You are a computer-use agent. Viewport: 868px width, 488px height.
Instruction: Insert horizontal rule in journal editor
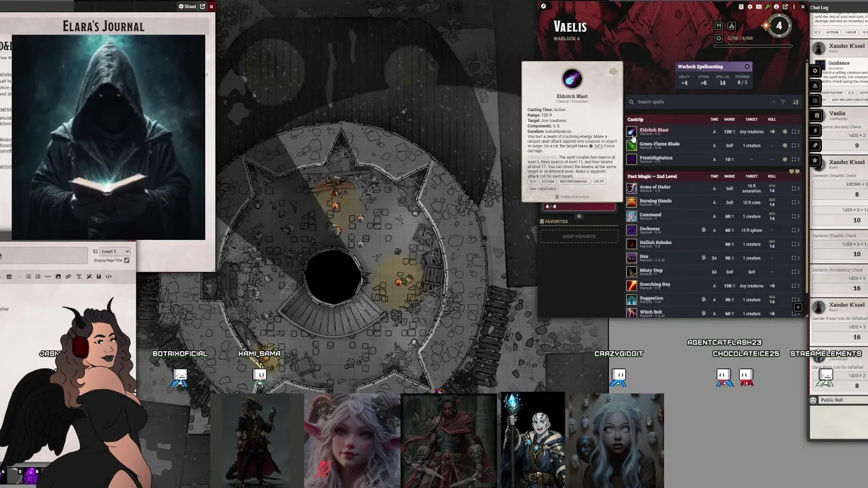[48, 277]
